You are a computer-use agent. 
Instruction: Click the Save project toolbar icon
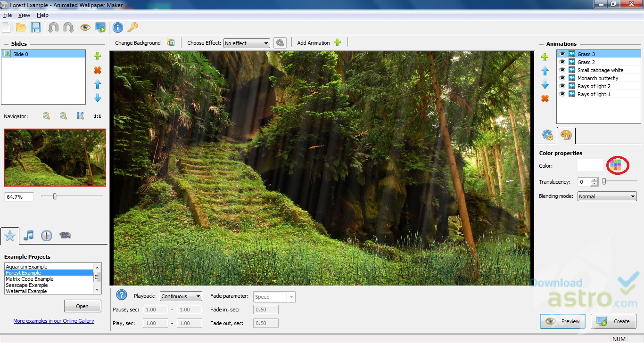pos(36,27)
